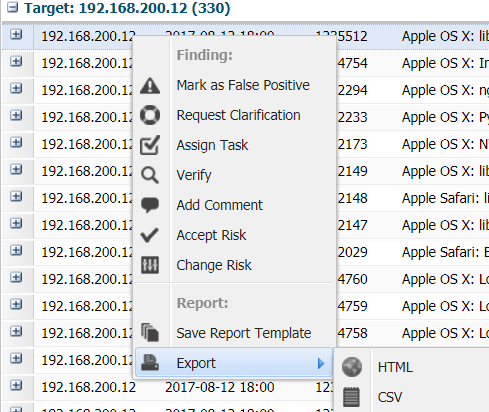Expand the row with ID ending 2148
The image size is (489, 412).
16,196
